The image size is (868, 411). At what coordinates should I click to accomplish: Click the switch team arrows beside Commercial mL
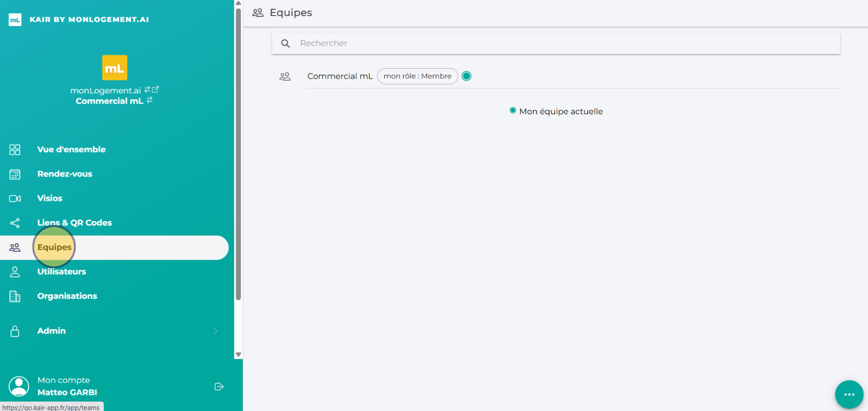click(150, 100)
